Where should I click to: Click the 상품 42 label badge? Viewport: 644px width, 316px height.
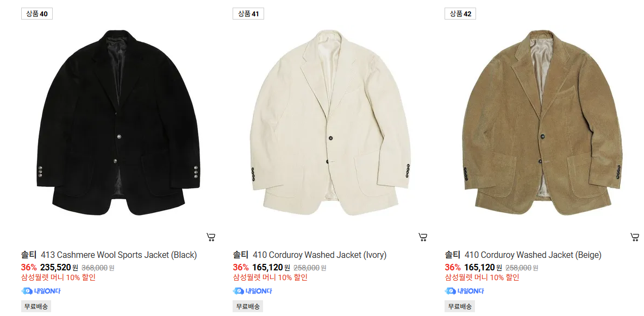(x=460, y=14)
